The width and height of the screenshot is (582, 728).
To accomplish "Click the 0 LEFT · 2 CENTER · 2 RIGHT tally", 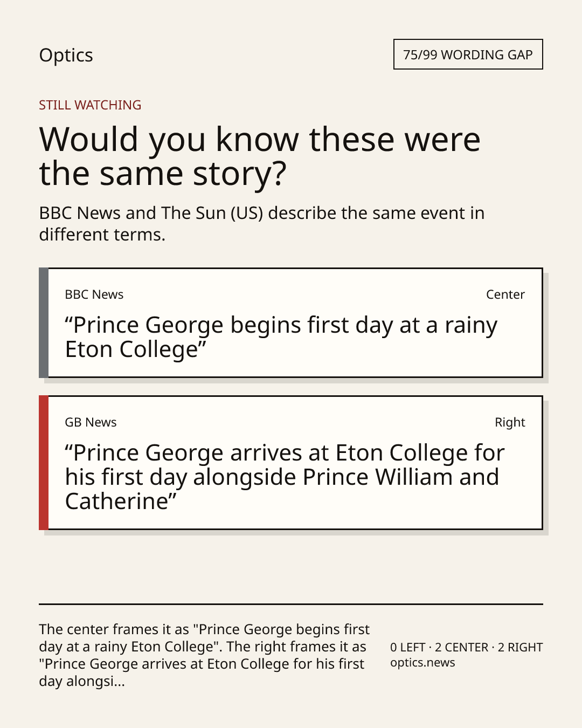I will 467,647.
